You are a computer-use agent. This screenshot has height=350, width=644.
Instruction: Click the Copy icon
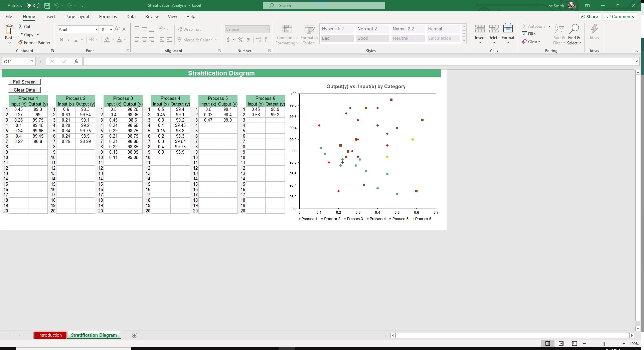tap(21, 35)
